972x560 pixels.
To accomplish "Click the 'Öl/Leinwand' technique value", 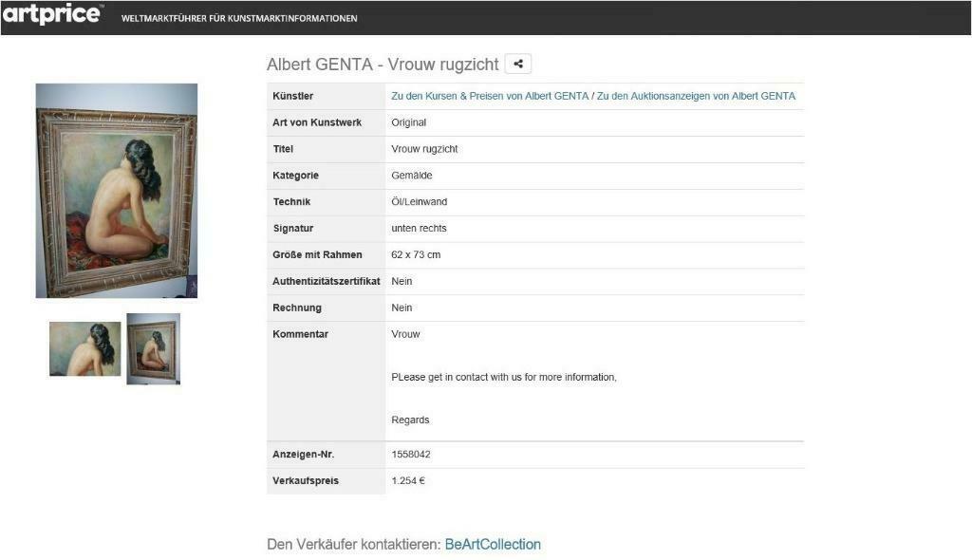I will (x=419, y=201).
